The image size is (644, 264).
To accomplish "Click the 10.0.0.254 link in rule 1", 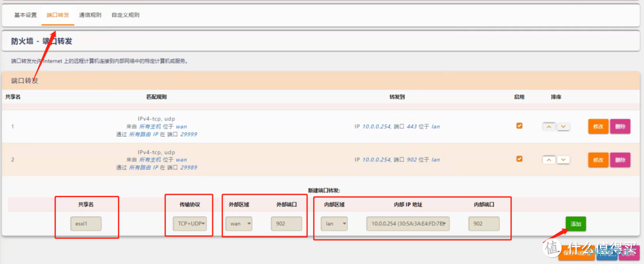I will click(x=376, y=127).
